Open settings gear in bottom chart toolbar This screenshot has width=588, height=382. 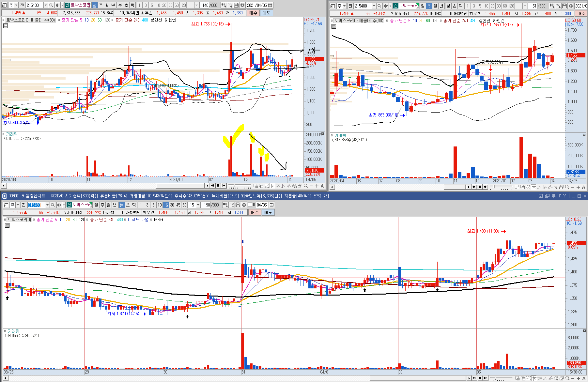pyautogui.click(x=244, y=205)
